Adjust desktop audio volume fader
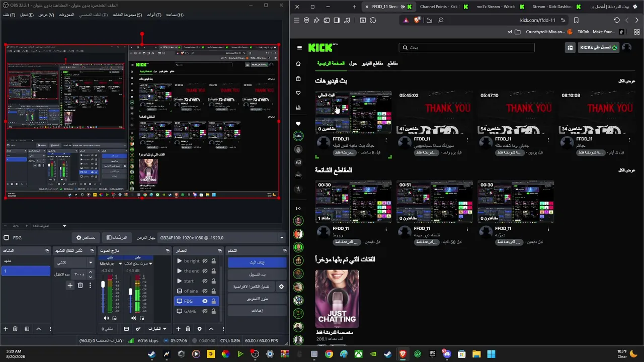This screenshot has height=362, width=644. (130, 292)
